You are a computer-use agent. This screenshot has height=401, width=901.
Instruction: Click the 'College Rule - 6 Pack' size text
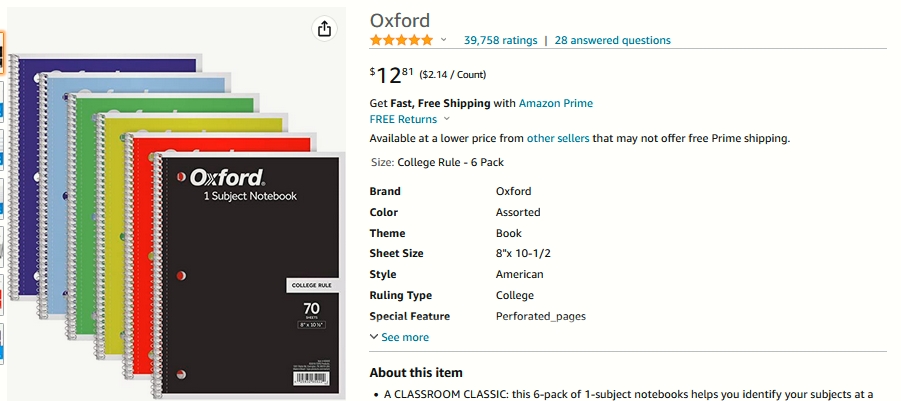tap(450, 163)
